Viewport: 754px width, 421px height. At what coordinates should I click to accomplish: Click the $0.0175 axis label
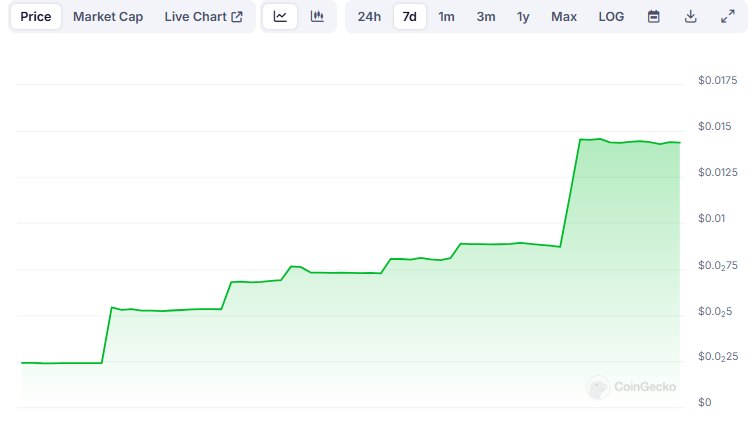pos(717,80)
